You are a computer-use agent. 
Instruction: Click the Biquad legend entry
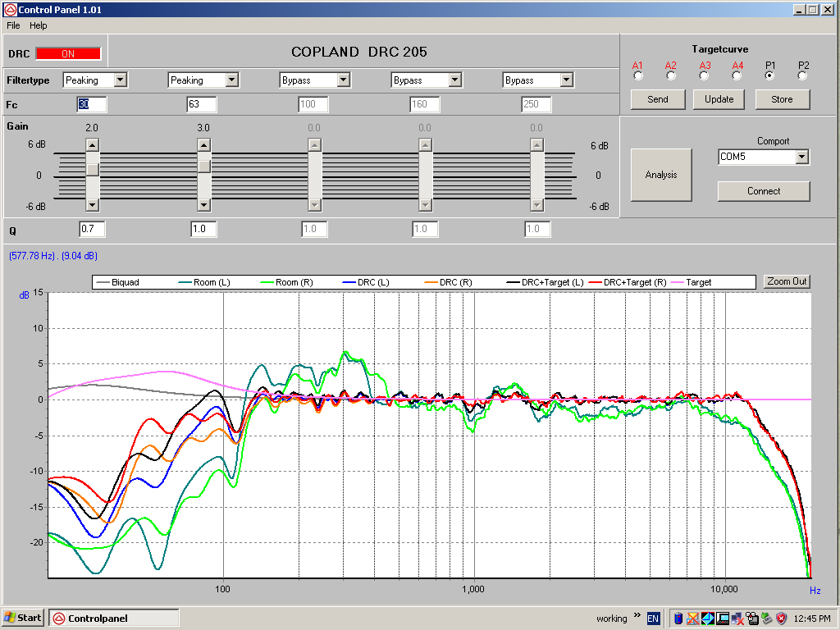coord(117,282)
